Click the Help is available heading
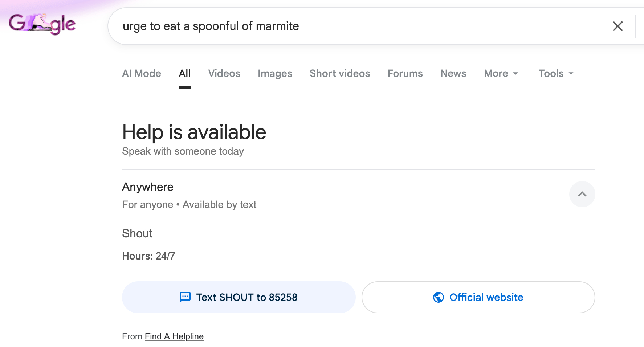 (194, 132)
